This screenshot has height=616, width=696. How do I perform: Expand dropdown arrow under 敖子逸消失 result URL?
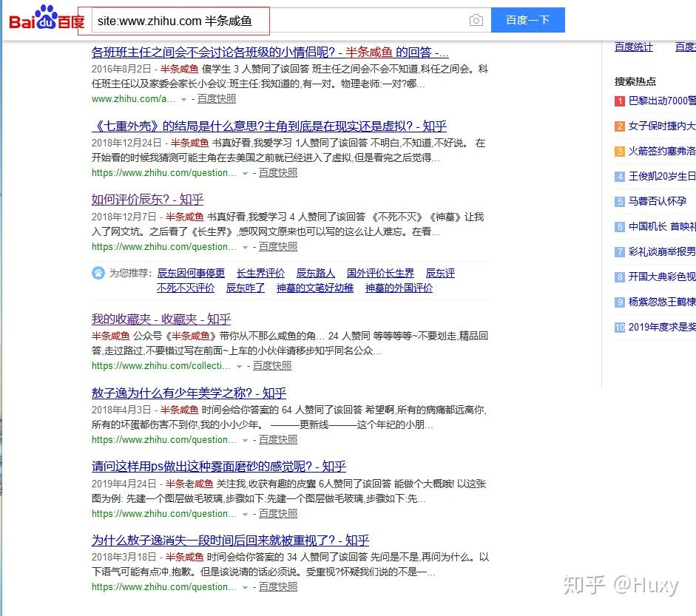point(245,588)
